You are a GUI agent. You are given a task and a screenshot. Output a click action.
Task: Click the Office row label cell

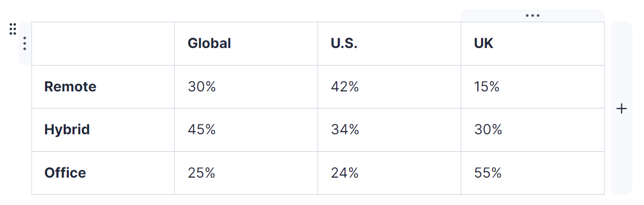pos(103,173)
